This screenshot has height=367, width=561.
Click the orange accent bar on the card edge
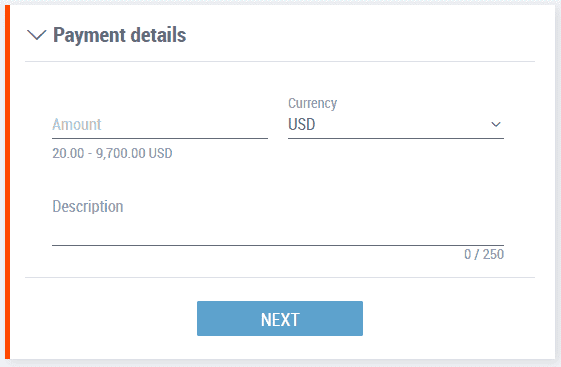tap(8, 182)
